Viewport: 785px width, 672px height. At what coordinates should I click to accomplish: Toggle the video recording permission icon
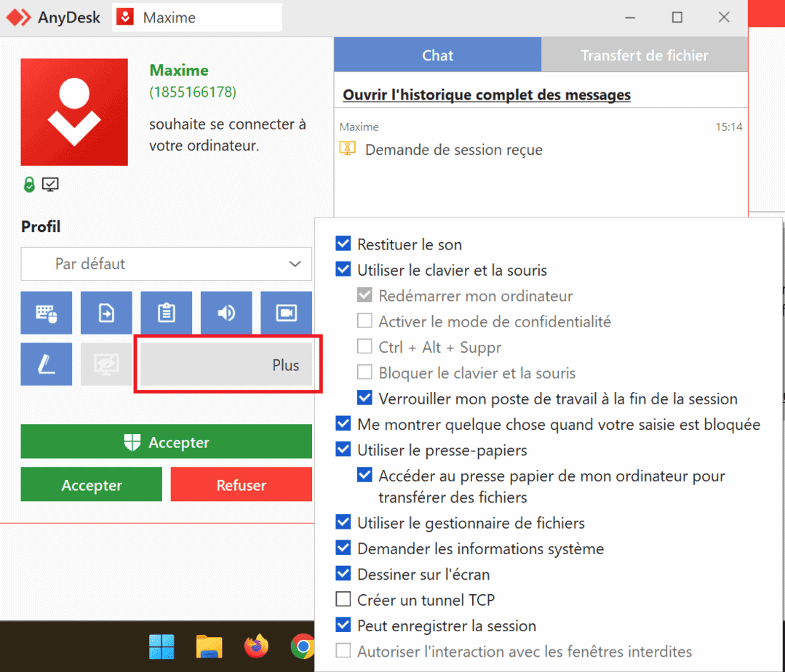click(286, 313)
